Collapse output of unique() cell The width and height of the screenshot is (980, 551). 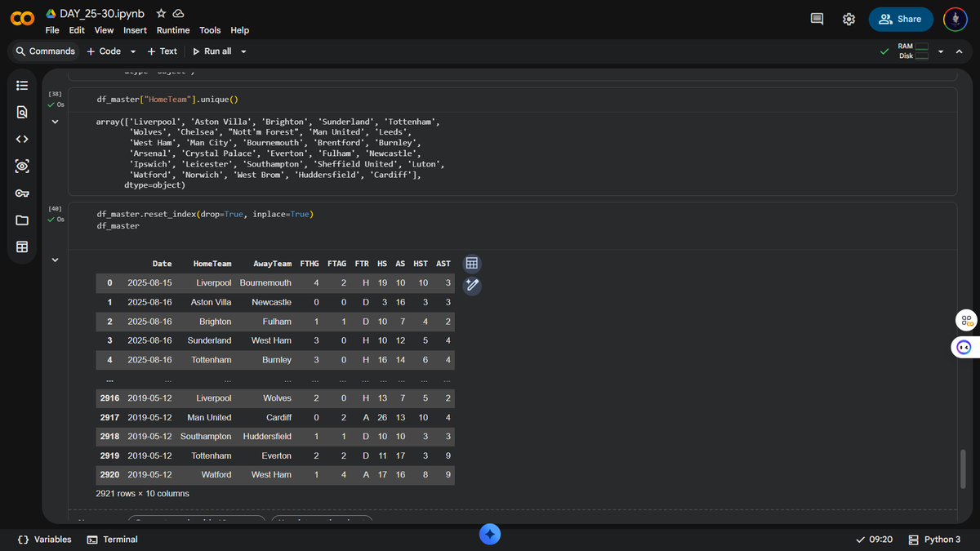[55, 122]
